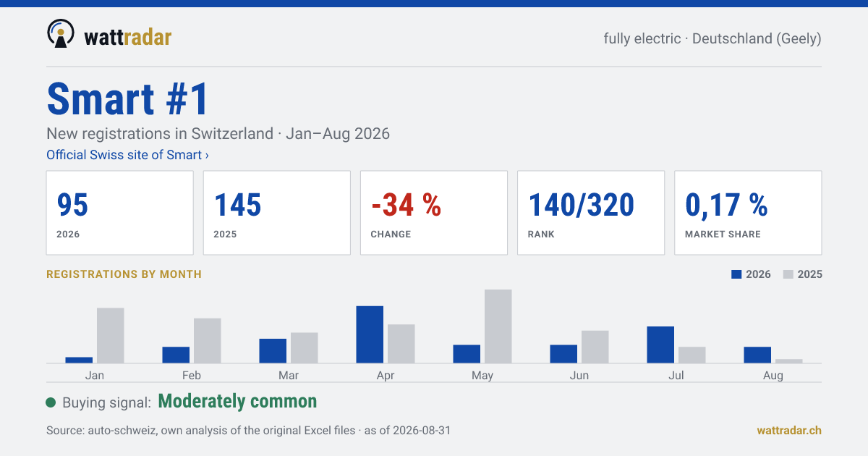Image resolution: width=868 pixels, height=456 pixels.
Task: Click the grey 2025 legend swatch
Action: [x=789, y=274]
